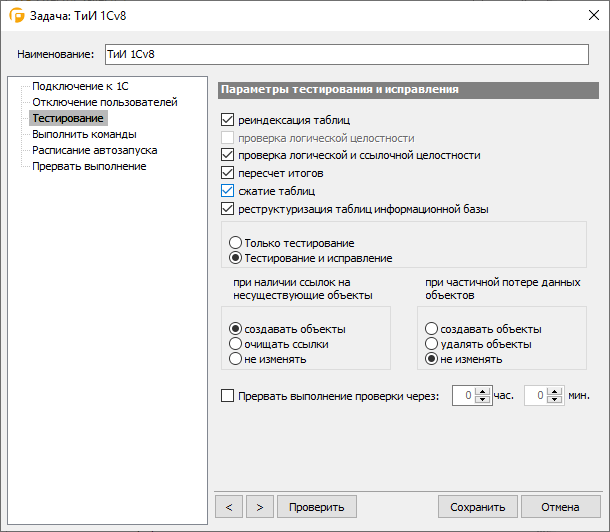
Task: Open Расписание автозапуска section
Action: point(95,150)
